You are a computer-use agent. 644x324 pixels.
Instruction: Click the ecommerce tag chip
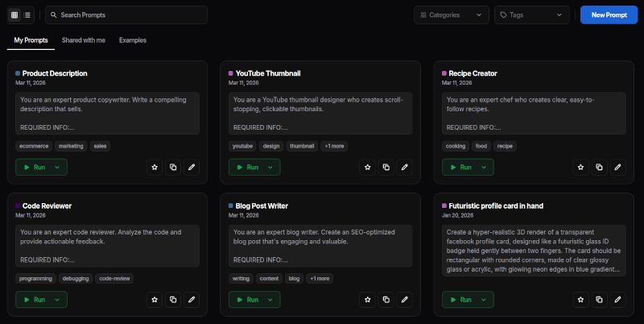[34, 146]
